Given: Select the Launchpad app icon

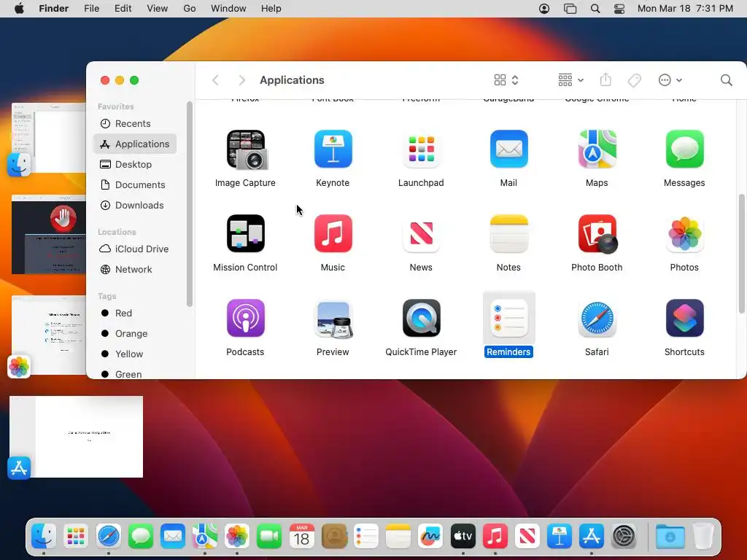Looking at the screenshot, I should [421, 149].
